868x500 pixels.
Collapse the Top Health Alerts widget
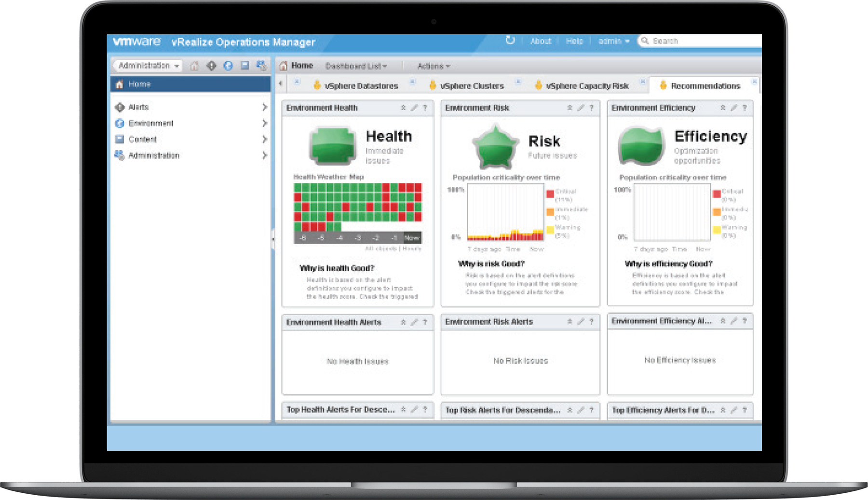pyautogui.click(x=403, y=409)
